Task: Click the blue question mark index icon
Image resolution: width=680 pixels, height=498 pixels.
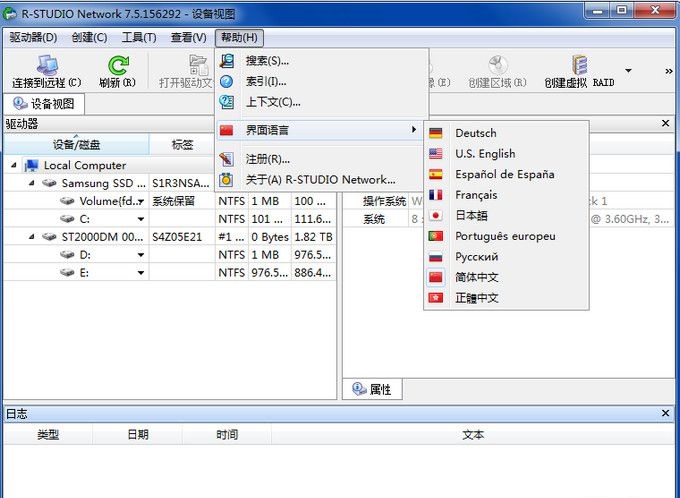Action: tap(226, 81)
